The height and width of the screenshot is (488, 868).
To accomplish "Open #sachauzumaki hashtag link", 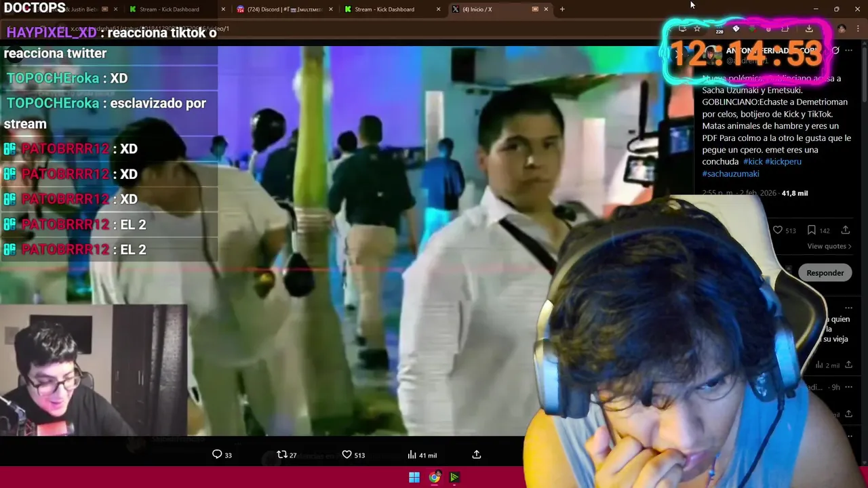I will click(x=730, y=174).
